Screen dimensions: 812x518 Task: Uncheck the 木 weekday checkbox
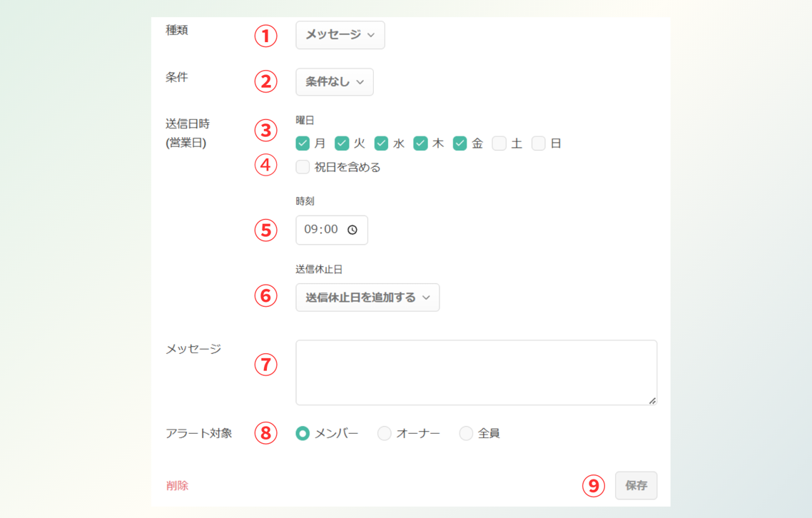click(422, 143)
